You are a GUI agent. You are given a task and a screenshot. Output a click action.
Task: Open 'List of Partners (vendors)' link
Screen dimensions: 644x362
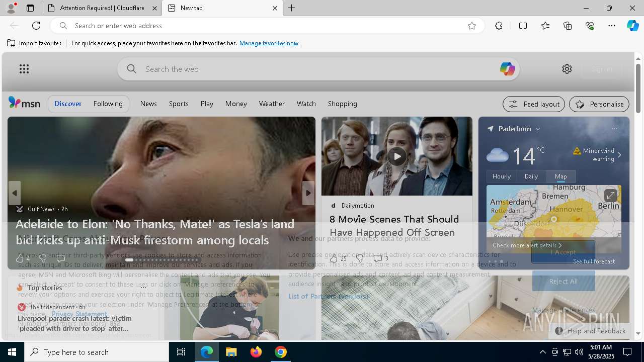tap(329, 296)
